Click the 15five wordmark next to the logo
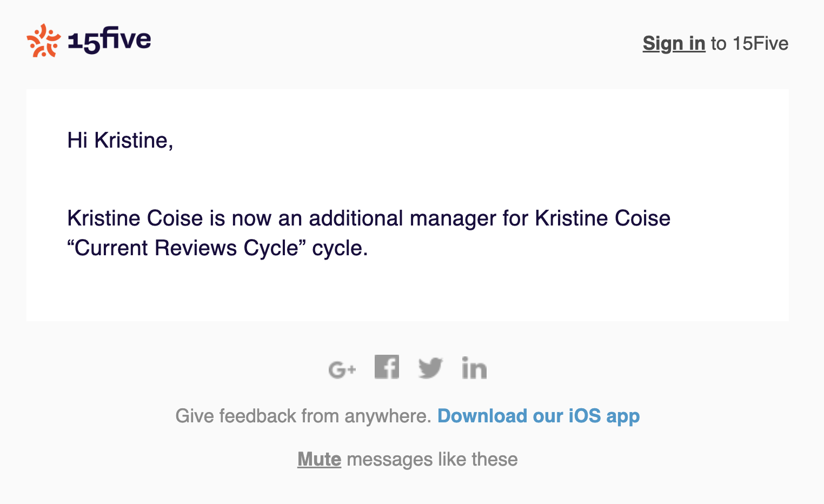Viewport: 824px width, 504px height. tap(108, 41)
